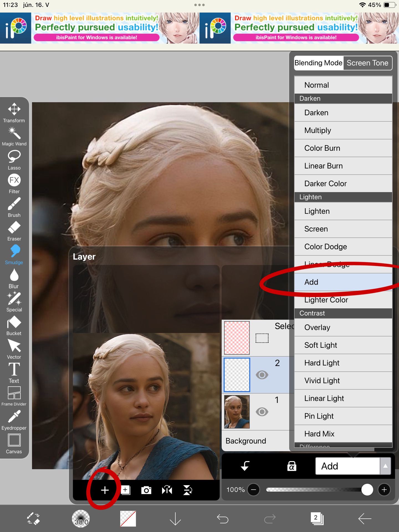399x532 pixels.
Task: Select the Lasso tool
Action: coord(14,160)
